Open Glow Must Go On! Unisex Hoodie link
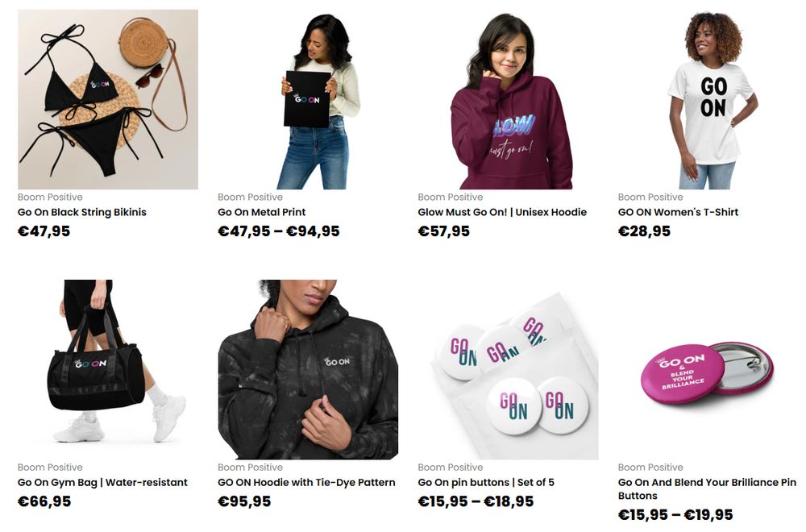This screenshot has width=806, height=532. pyautogui.click(x=502, y=212)
